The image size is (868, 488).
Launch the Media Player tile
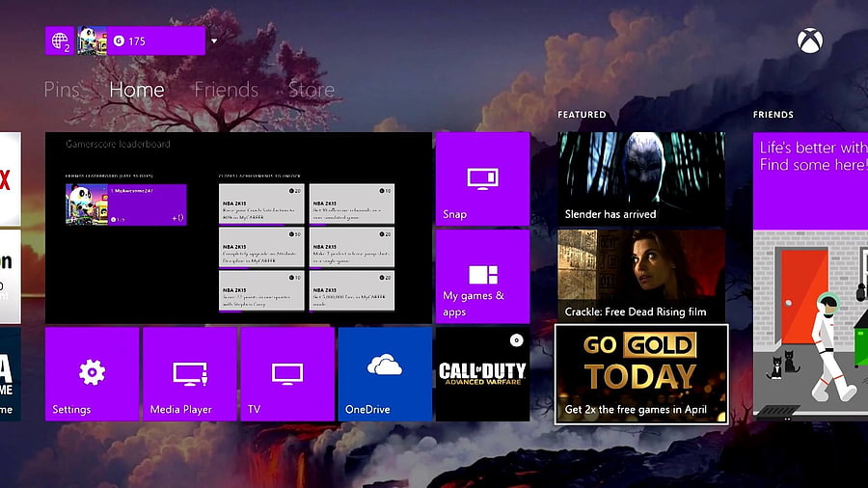pyautogui.click(x=190, y=374)
